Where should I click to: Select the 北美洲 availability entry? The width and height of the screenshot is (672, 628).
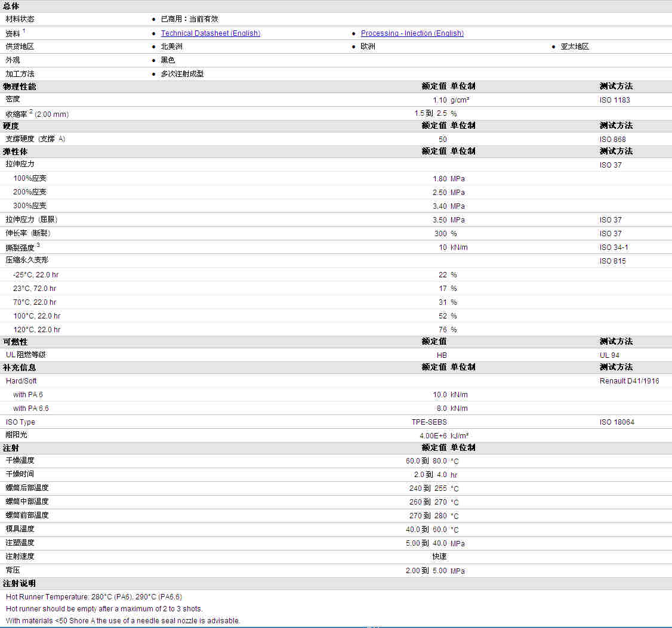point(171,47)
